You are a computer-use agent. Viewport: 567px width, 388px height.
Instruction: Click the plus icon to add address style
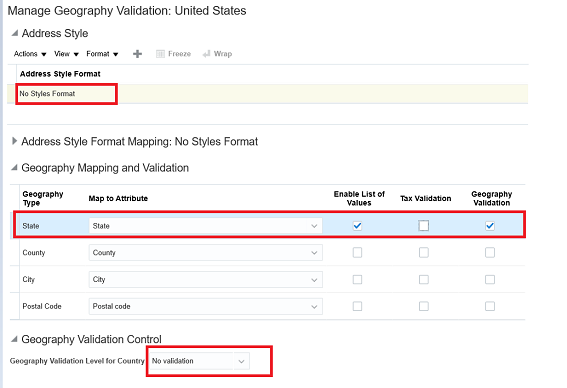(137, 54)
